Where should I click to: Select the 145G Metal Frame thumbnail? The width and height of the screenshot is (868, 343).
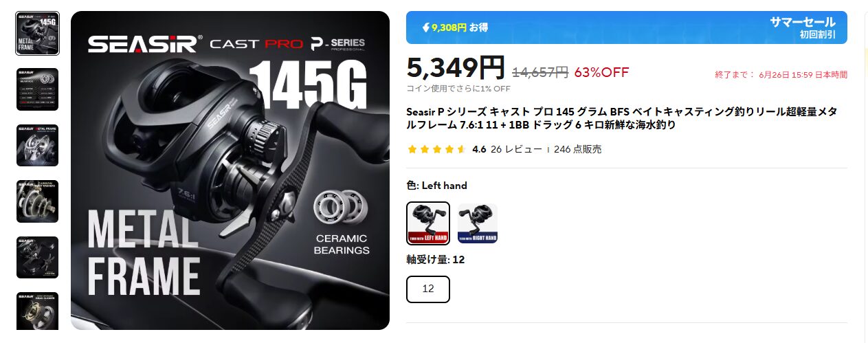coord(37,33)
